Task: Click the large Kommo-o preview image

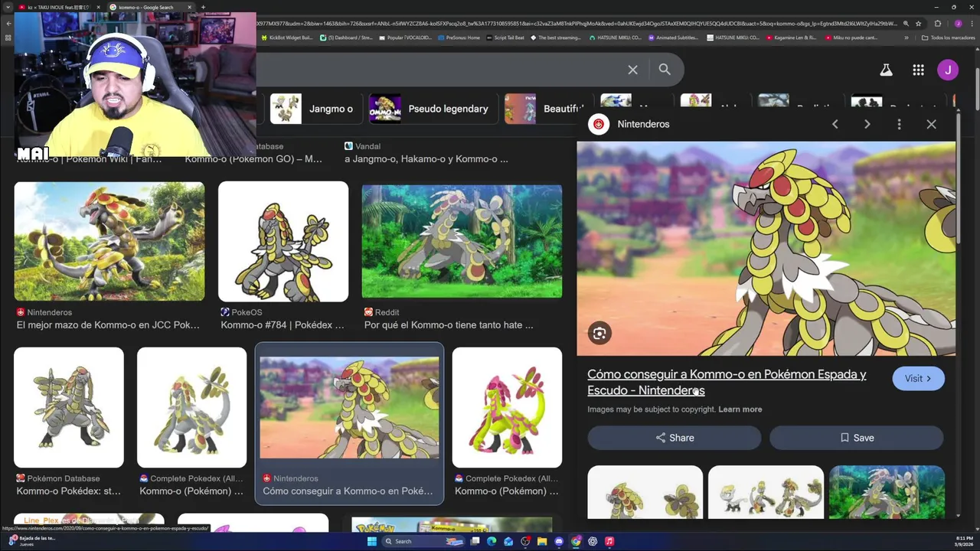Action: point(766,249)
